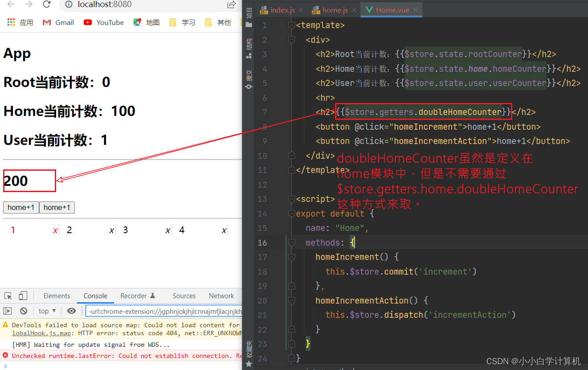Click the x next to item 3
This screenshot has width=588, height=370.
167,230
